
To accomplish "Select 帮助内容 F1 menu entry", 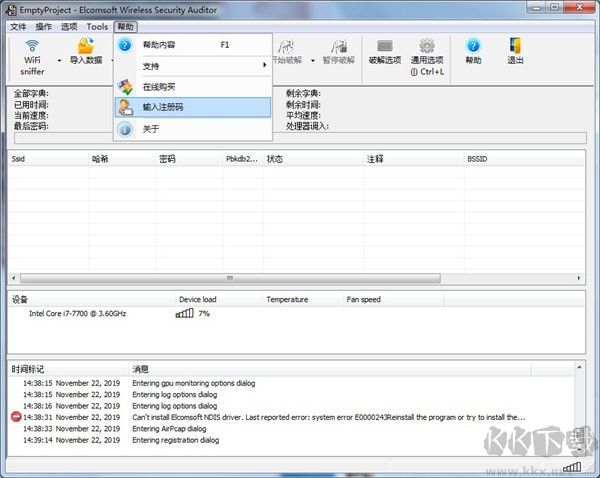I will coord(194,45).
